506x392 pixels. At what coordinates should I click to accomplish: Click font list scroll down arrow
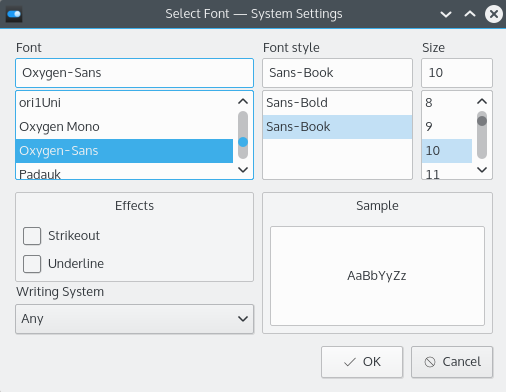point(243,169)
